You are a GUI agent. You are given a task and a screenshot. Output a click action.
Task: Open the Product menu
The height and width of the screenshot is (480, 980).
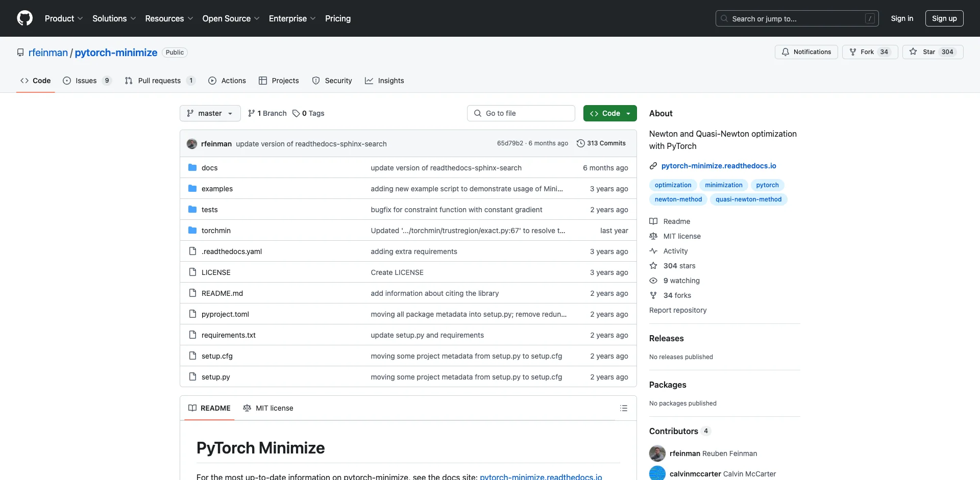(x=64, y=18)
